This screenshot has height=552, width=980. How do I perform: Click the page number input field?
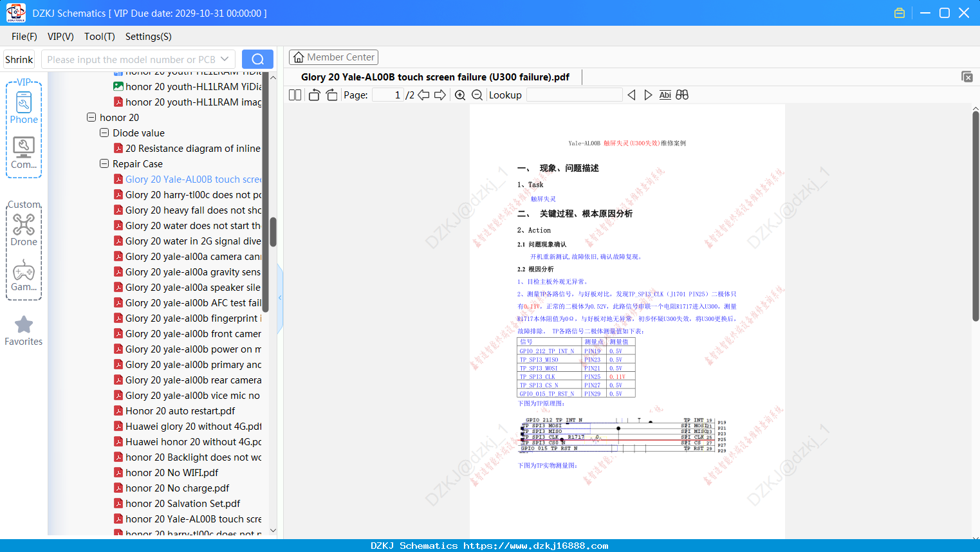(388, 95)
